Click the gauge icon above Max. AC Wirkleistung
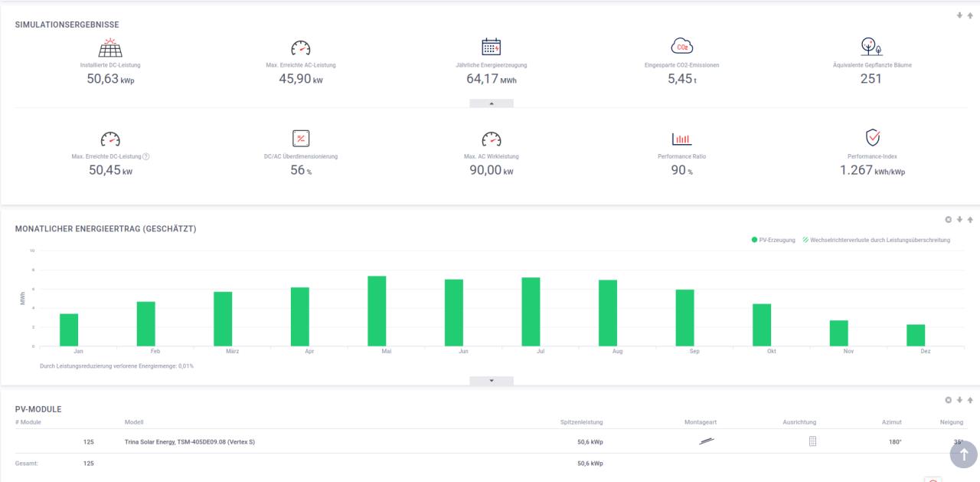Viewport: 980px width, 482px height. coord(491,139)
